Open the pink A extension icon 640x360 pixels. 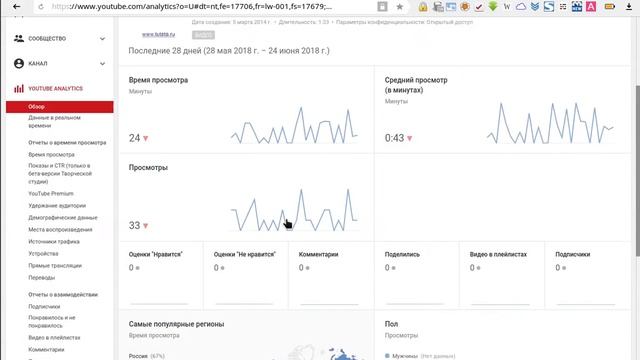tap(591, 7)
